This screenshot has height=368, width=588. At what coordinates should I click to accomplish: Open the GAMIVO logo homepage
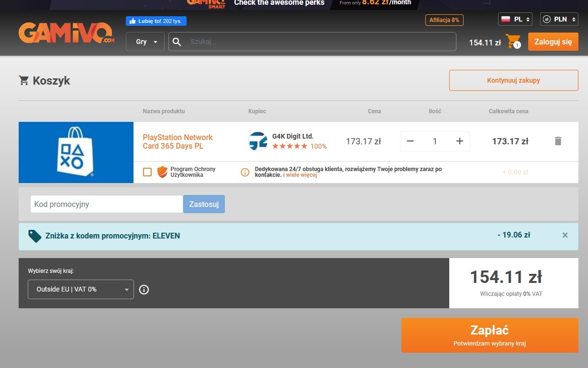(x=67, y=33)
